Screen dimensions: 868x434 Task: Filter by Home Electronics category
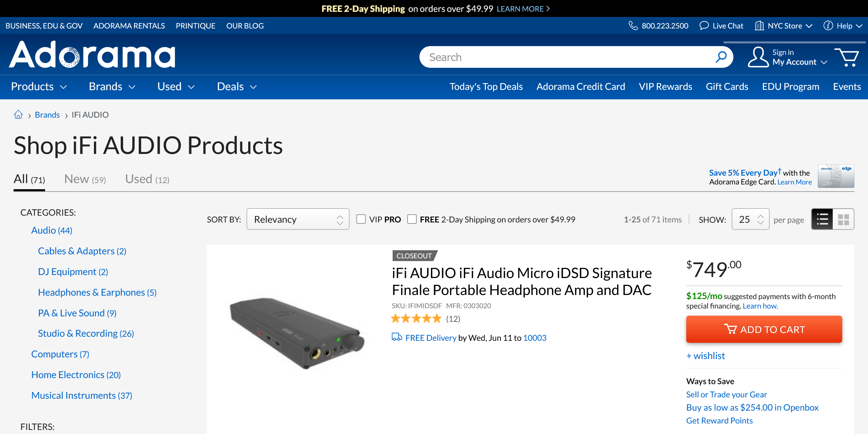pos(76,375)
